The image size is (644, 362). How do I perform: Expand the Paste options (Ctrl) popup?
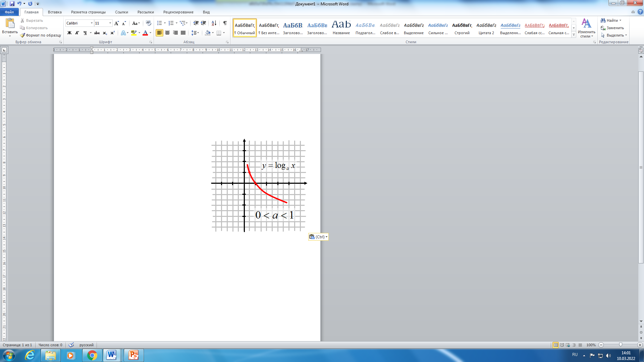pos(318,237)
